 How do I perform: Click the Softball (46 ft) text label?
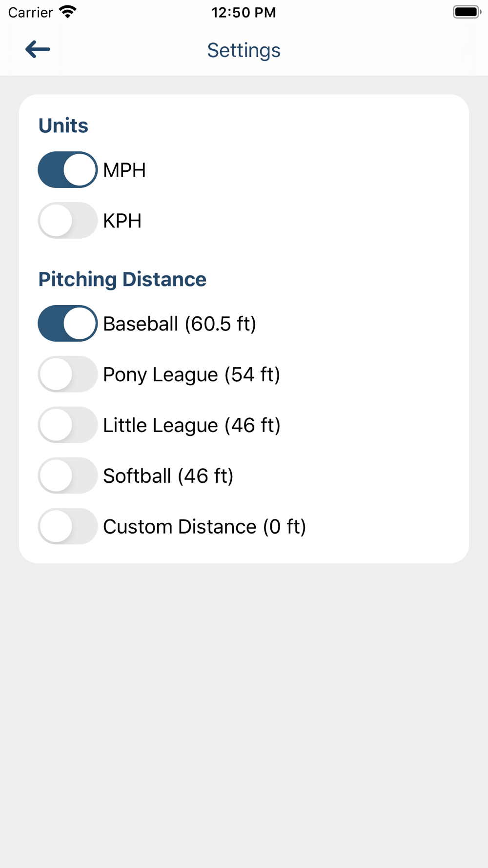click(x=168, y=476)
